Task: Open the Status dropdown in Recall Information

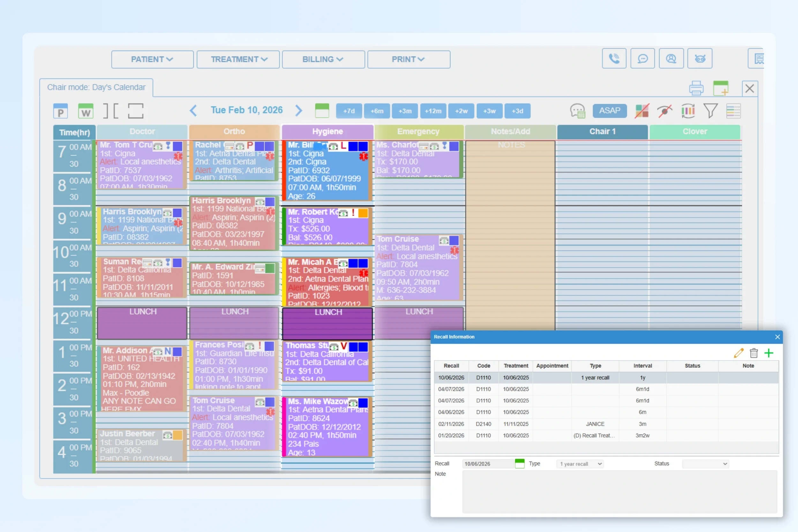Action: [x=705, y=464]
